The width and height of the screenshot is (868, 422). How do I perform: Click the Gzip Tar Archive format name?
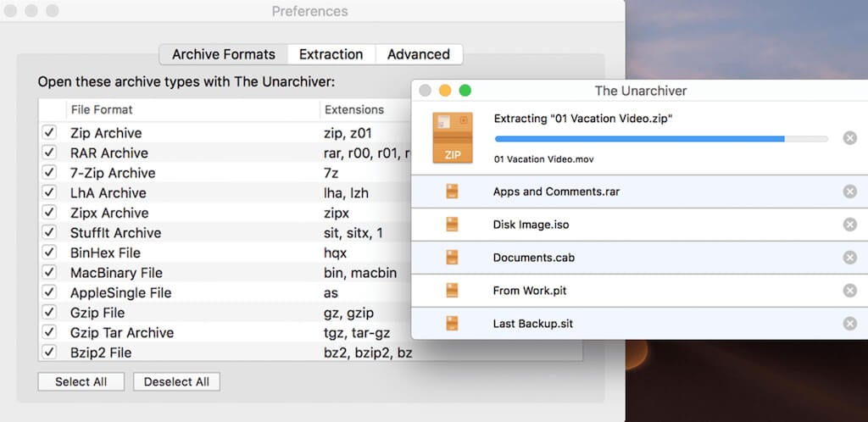tap(122, 332)
